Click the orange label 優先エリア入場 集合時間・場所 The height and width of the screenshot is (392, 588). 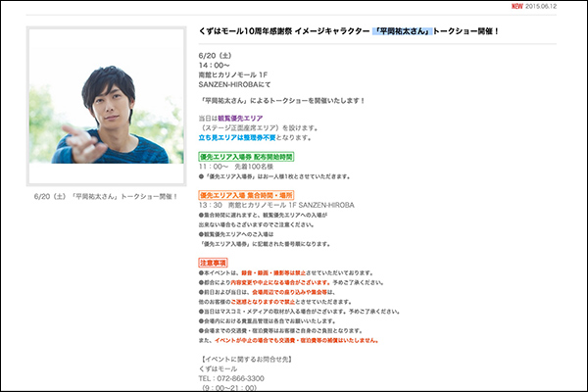point(246,195)
